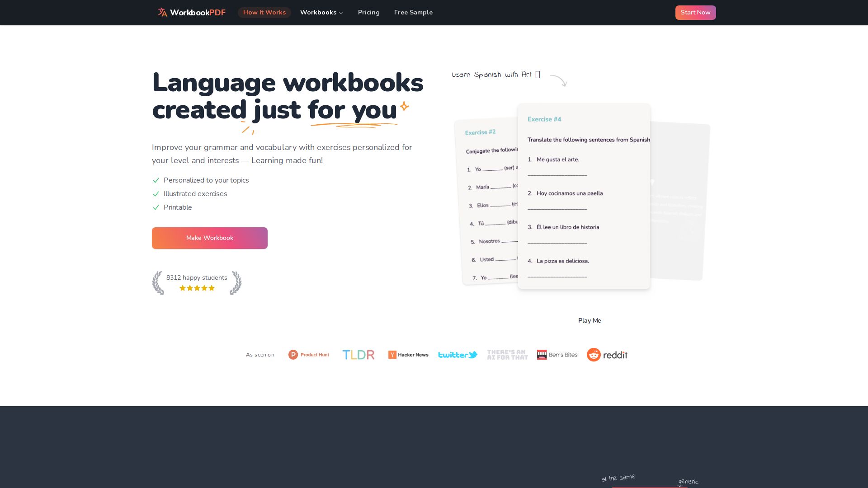Image resolution: width=868 pixels, height=488 pixels.
Task: Click the Play Me element
Action: tap(590, 320)
